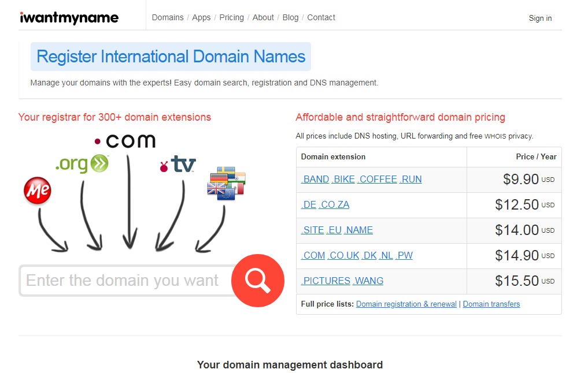Select the .EU extension link

(334, 230)
